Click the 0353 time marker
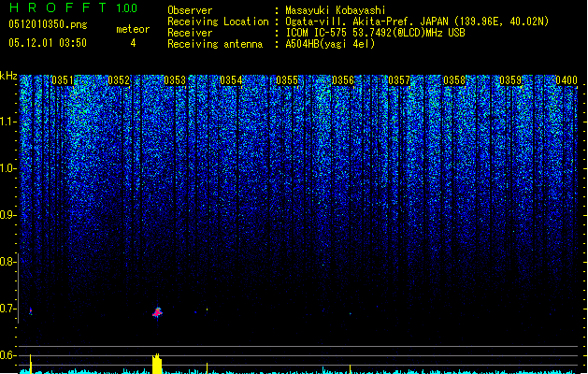The image size is (588, 374). 175,80
